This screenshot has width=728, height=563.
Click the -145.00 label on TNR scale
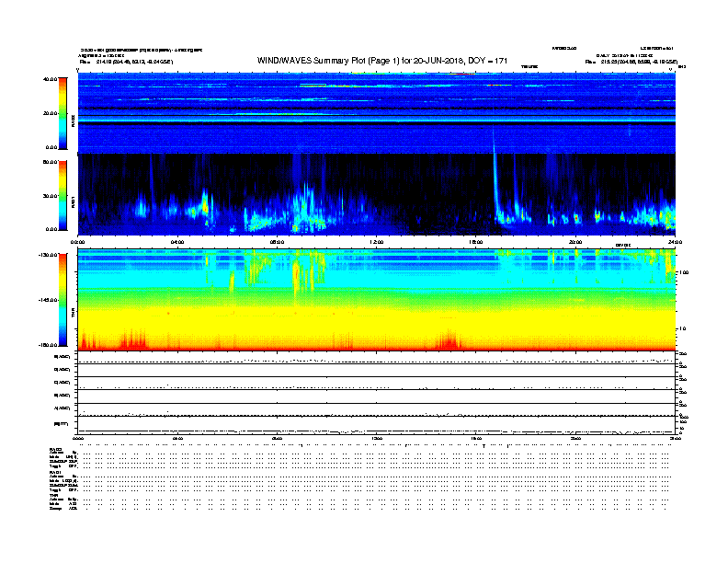pyautogui.click(x=49, y=300)
